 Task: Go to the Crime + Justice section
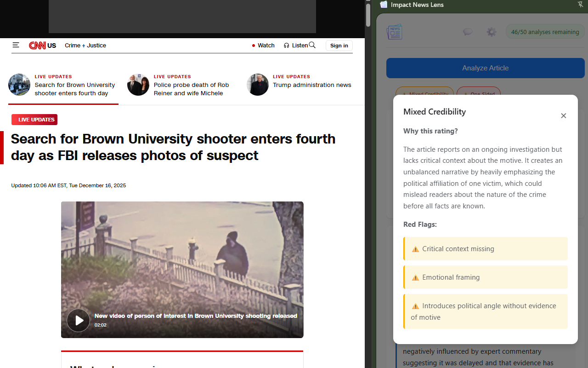pyautogui.click(x=85, y=46)
